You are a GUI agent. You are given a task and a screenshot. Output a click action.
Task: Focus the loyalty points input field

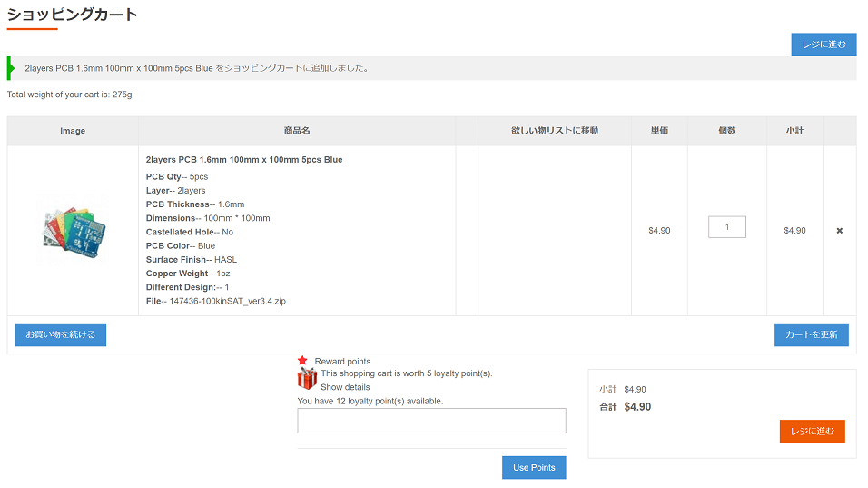tap(431, 421)
